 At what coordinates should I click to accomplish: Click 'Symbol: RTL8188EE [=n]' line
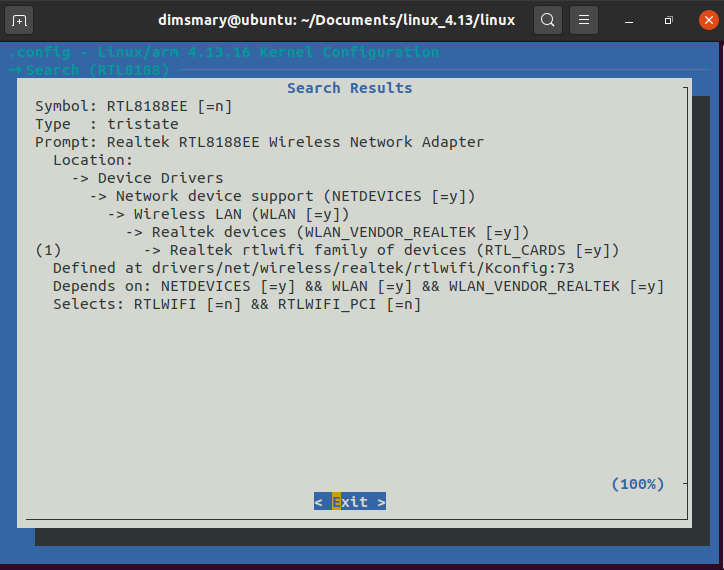pos(133,106)
